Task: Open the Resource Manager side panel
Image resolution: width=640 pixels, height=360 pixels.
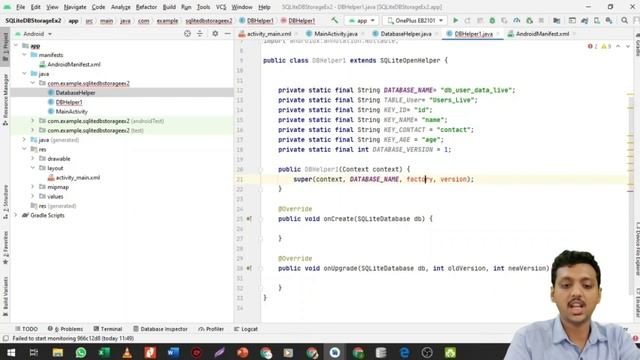Action: (5, 100)
